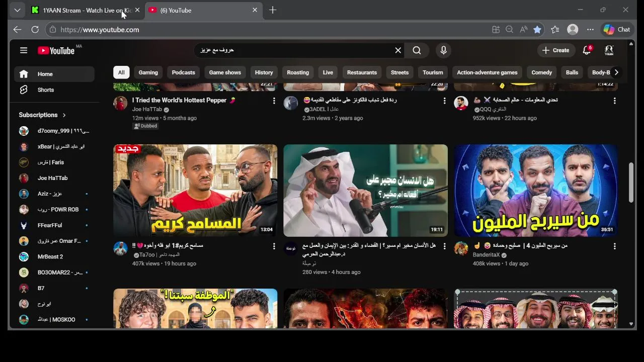Open the 1YAAN account avatar menu
Image resolution: width=644 pixels, height=362 pixels.
[x=609, y=50]
